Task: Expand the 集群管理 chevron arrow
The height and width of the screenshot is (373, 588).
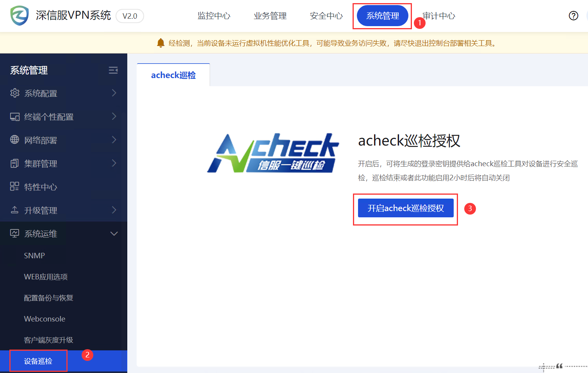Action: click(114, 163)
